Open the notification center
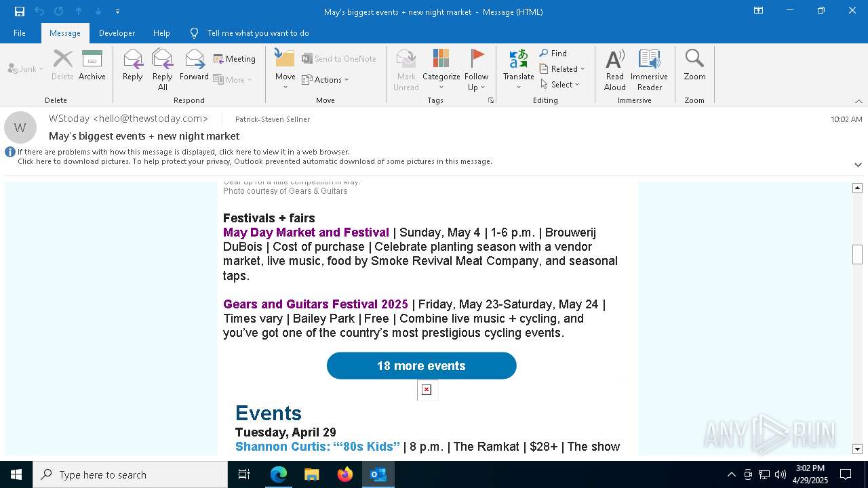868x488 pixels. click(x=846, y=474)
